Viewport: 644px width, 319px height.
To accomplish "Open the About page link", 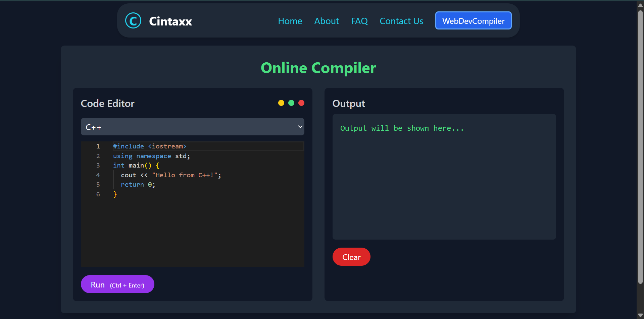I will point(326,21).
